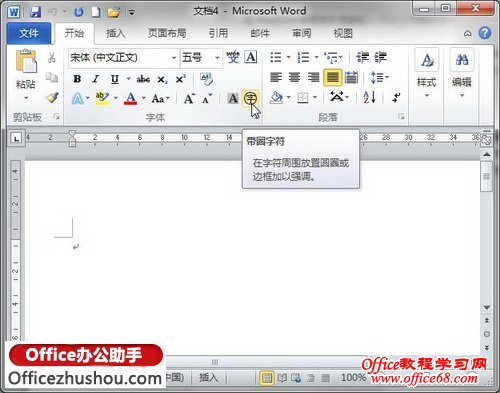Open the 文件 File tab
The height and width of the screenshot is (393, 500).
[x=29, y=33]
